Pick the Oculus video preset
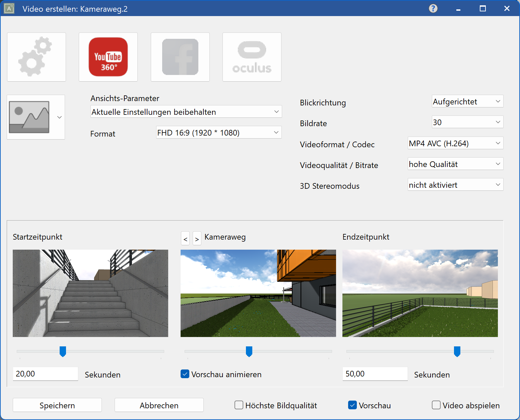This screenshot has width=520, height=420. [x=252, y=57]
